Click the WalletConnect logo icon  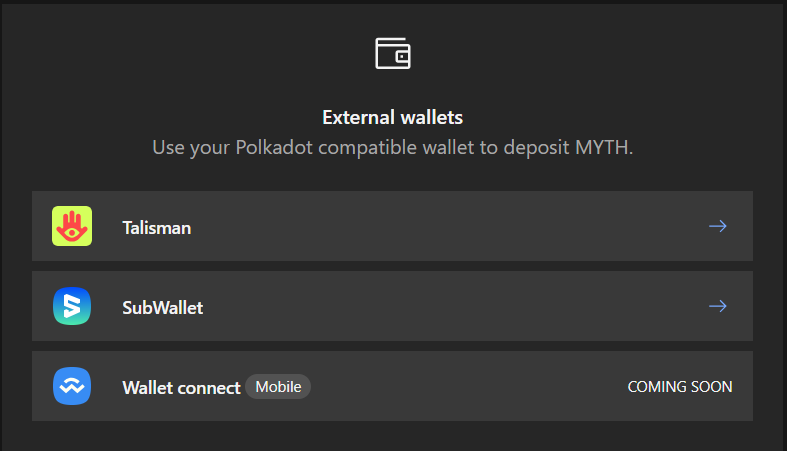(x=72, y=386)
